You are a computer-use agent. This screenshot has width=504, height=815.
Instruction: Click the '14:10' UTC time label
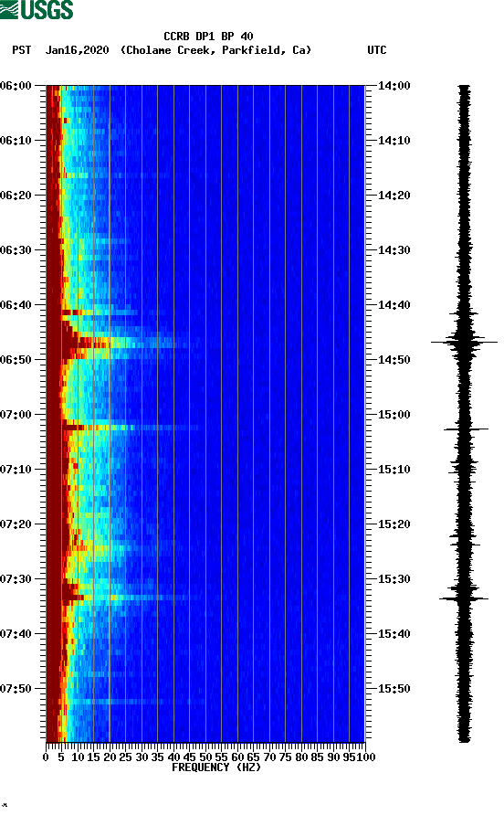coord(394,141)
